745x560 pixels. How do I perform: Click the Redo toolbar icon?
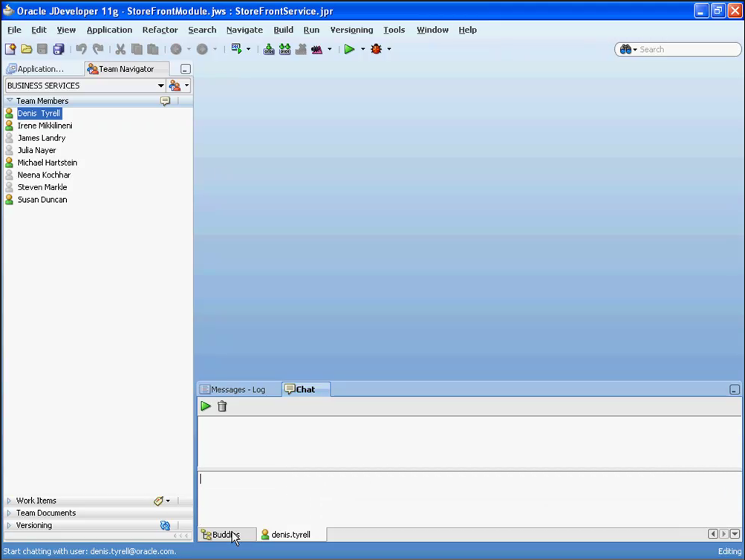click(98, 49)
